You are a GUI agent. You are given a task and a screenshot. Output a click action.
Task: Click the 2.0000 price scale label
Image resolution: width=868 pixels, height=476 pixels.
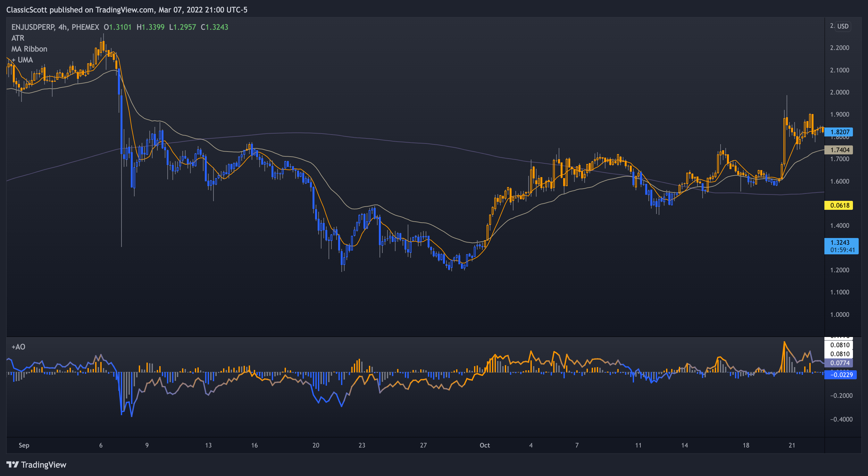click(839, 92)
